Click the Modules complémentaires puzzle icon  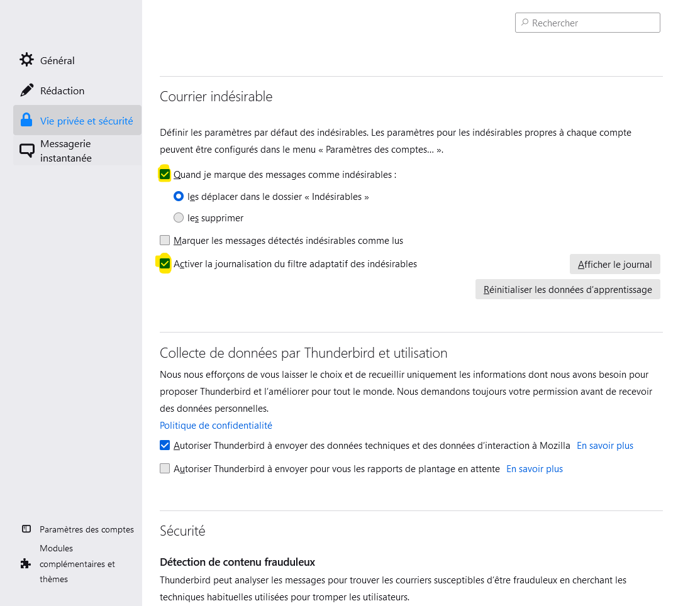click(x=26, y=563)
